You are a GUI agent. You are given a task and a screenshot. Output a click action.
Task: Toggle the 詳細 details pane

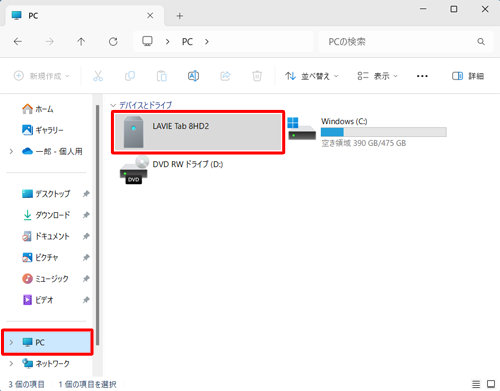(x=468, y=76)
